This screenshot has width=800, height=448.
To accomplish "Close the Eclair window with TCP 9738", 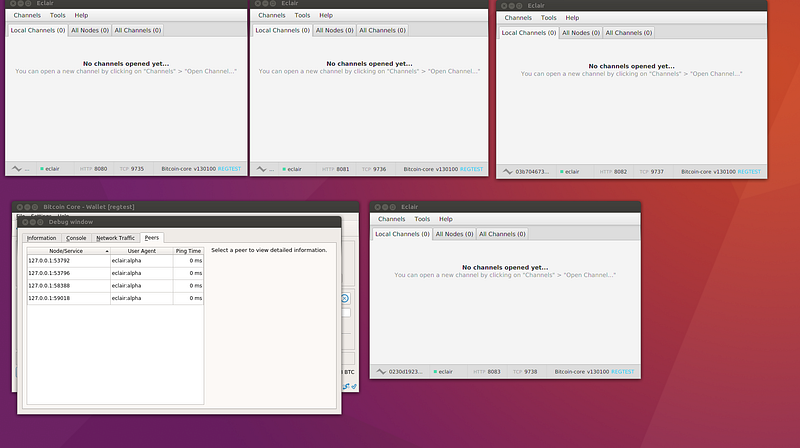I will pyautogui.click(x=378, y=207).
